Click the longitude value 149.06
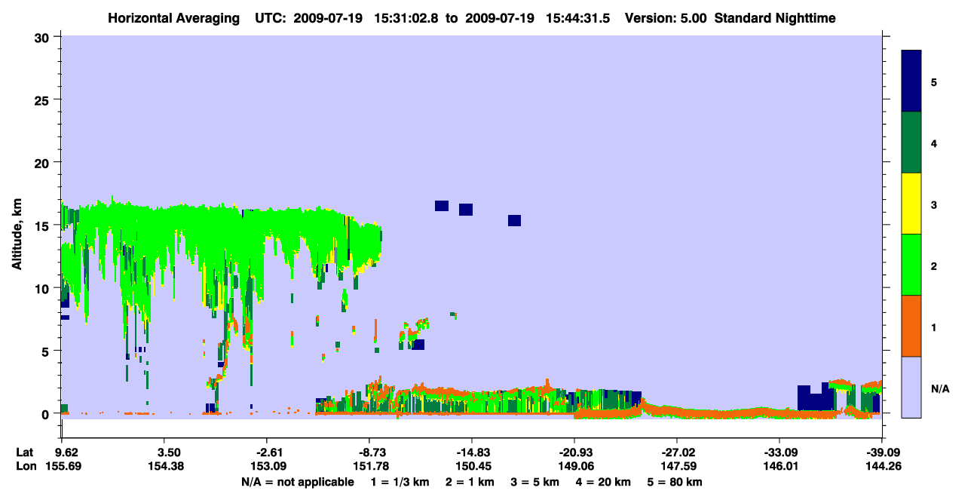Screen dimensions: 980x503 coord(574,466)
